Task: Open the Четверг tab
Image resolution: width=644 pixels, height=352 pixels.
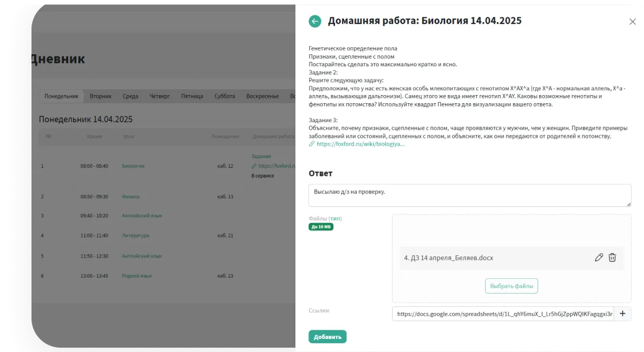Action: point(160,96)
